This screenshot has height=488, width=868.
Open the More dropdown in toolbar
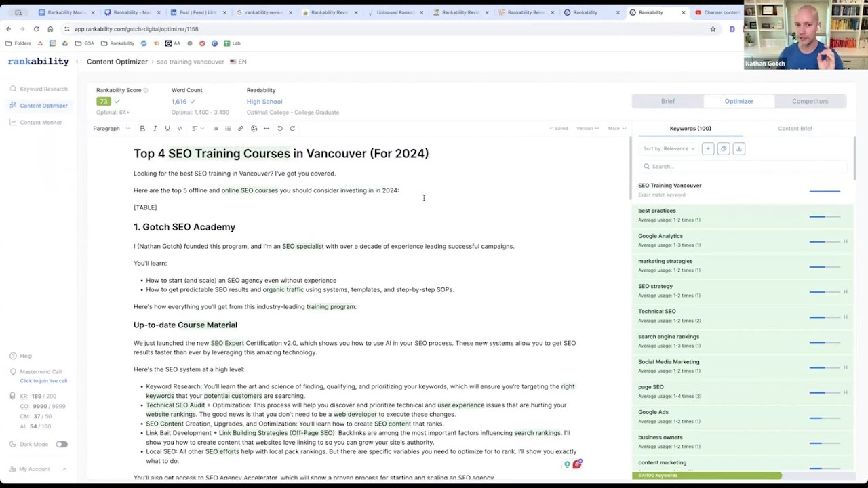616,129
